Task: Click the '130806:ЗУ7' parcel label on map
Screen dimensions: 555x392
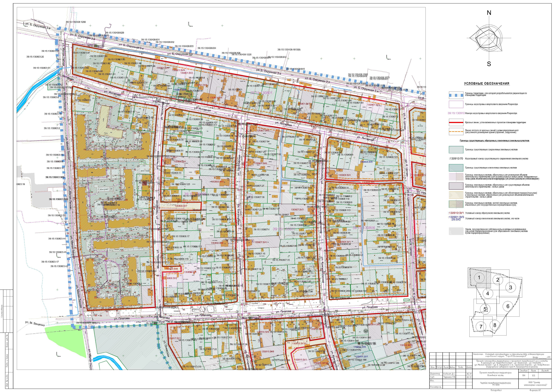Action: point(181,206)
